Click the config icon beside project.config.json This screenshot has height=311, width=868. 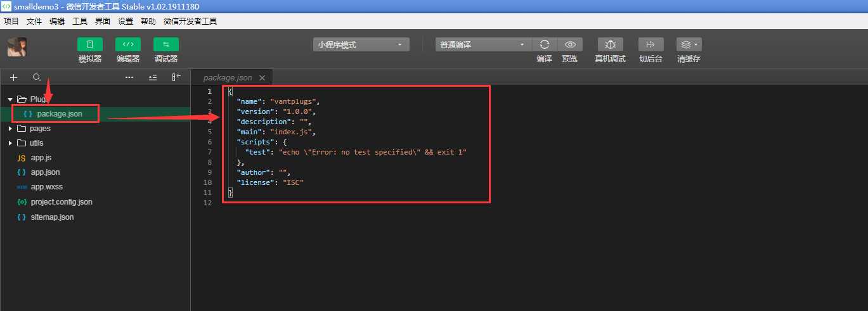coord(21,202)
